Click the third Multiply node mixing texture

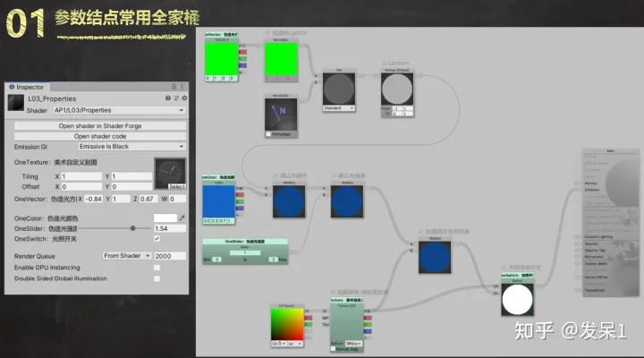point(435,257)
